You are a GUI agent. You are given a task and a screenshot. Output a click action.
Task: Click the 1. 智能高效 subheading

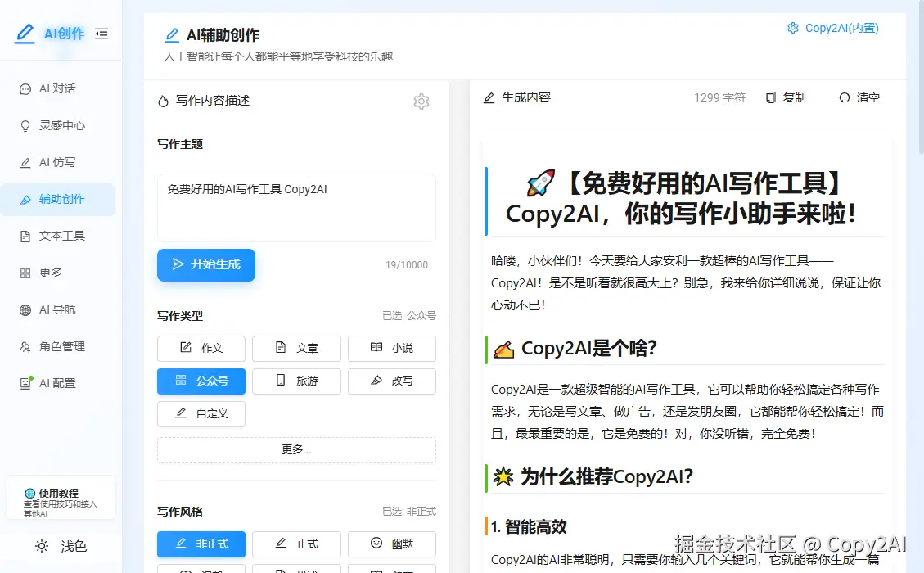(529, 527)
